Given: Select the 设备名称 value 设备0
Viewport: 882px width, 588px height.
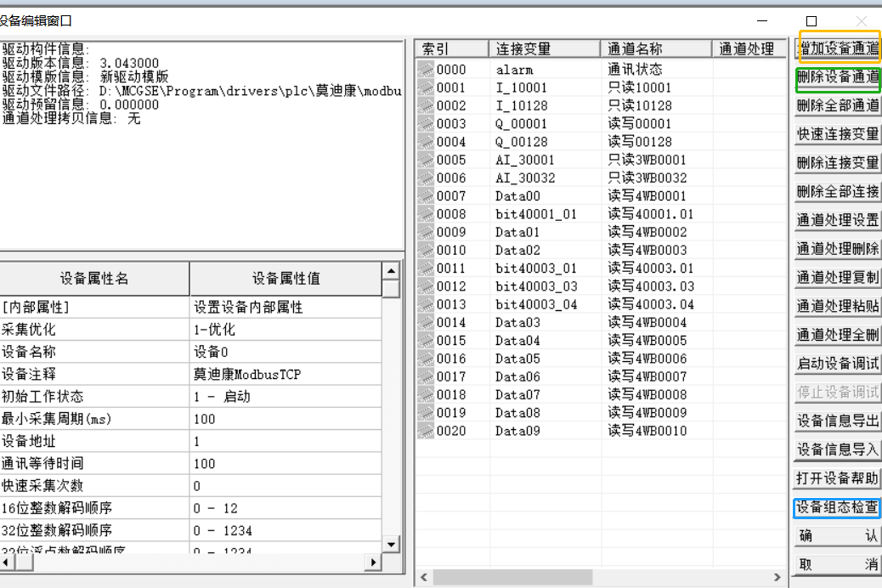Looking at the screenshot, I should click(286, 353).
